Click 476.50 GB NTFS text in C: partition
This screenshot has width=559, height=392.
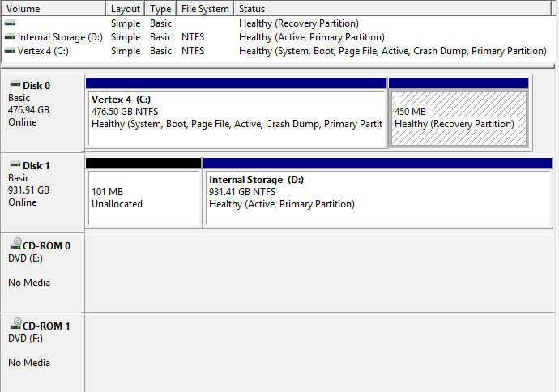point(125,112)
